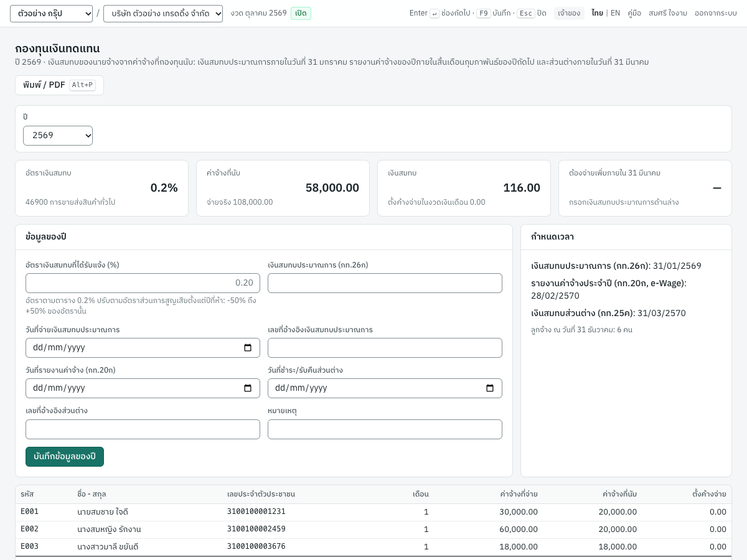Click the name นายสมชาย ใจดี
Screen dimensions: 747x560
(x=103, y=512)
